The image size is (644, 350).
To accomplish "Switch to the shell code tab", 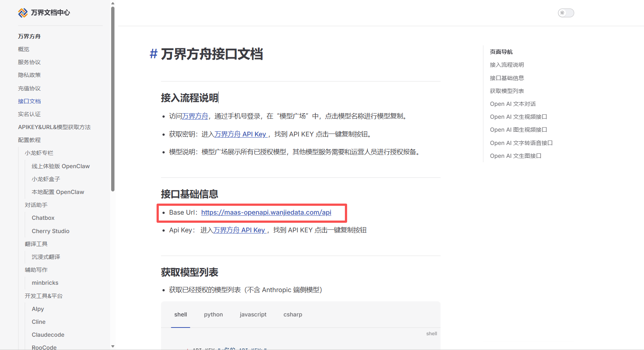I will click(x=181, y=314).
